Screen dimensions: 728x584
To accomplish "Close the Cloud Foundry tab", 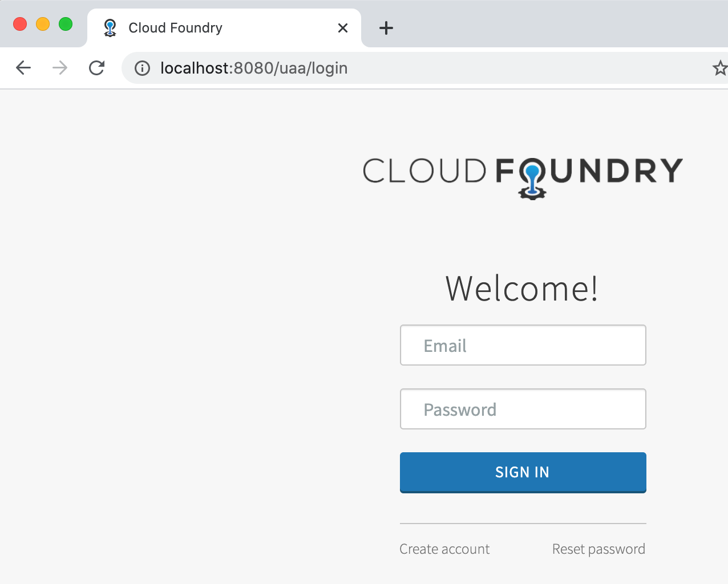I will pos(343,28).
